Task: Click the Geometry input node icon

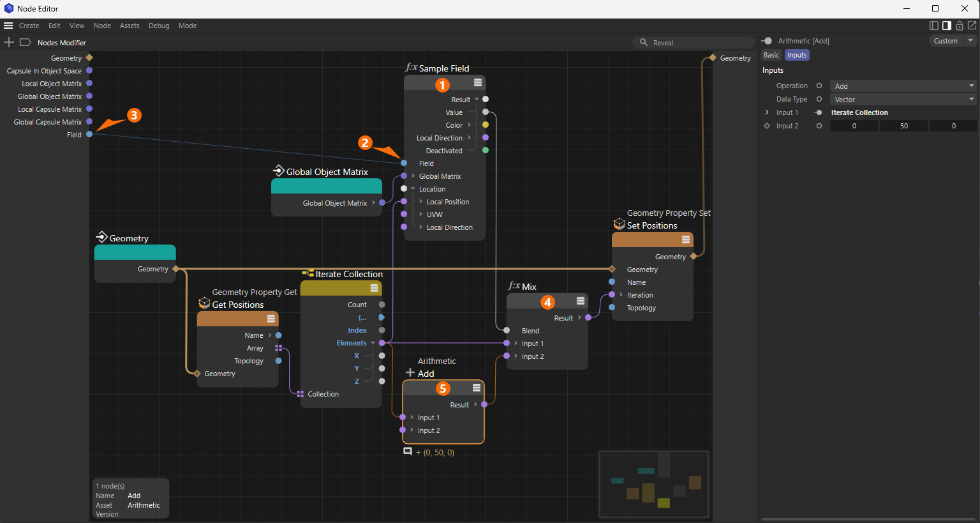Action: tap(101, 237)
